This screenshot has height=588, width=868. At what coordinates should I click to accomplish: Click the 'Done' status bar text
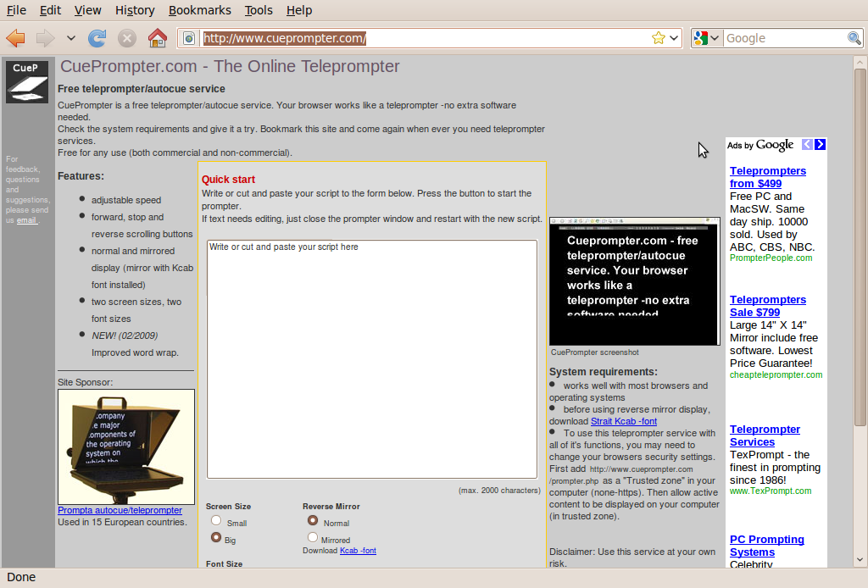21,577
